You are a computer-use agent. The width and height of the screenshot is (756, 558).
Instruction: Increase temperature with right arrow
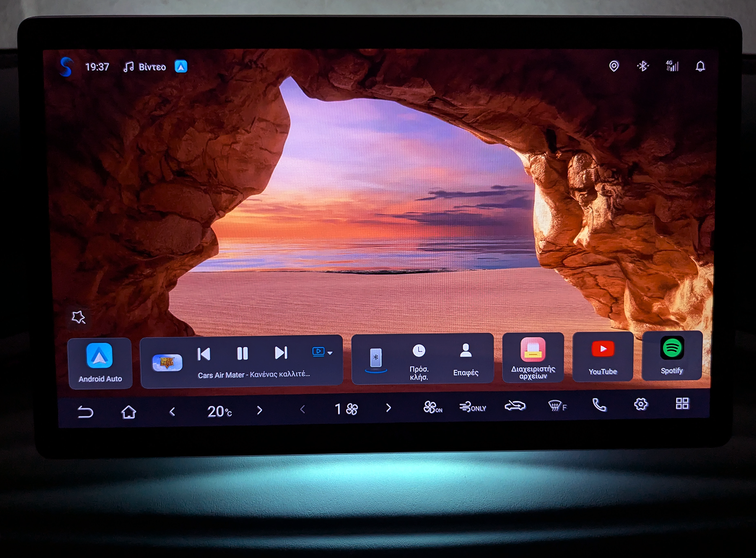(x=259, y=410)
